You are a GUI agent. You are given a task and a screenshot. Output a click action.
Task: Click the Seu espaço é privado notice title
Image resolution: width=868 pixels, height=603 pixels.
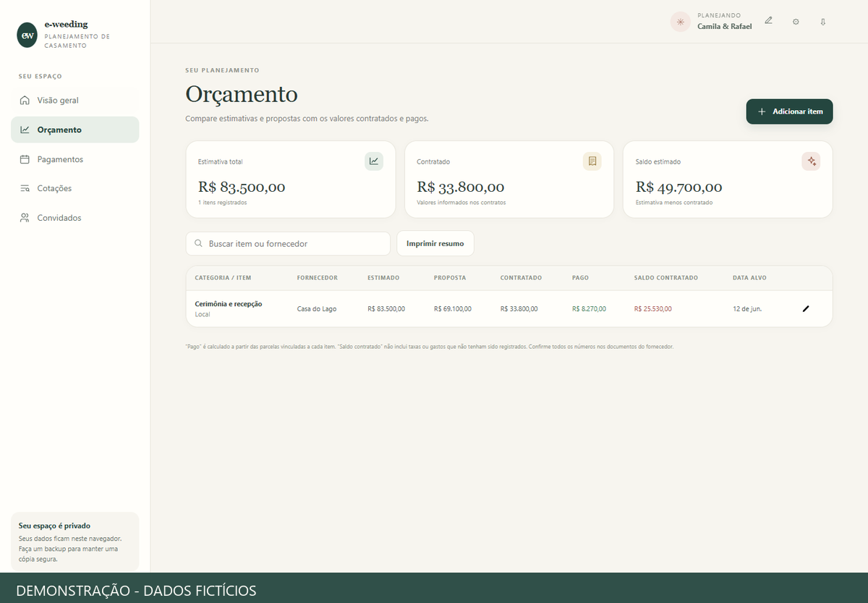pos(54,526)
